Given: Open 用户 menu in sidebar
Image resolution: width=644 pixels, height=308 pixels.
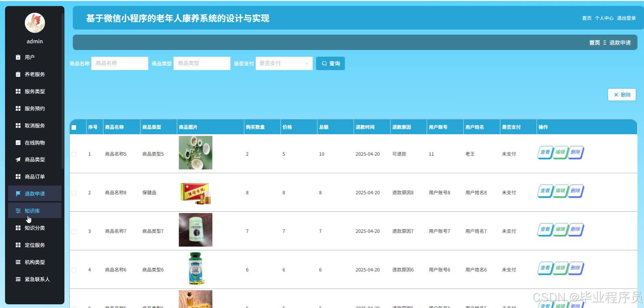Looking at the screenshot, I should tap(35, 57).
